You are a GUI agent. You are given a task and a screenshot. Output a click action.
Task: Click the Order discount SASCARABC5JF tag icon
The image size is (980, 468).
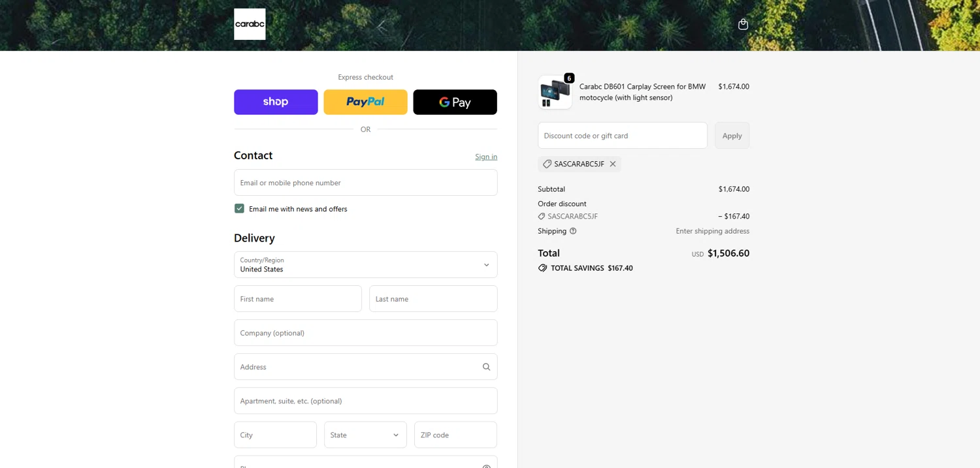542,216
